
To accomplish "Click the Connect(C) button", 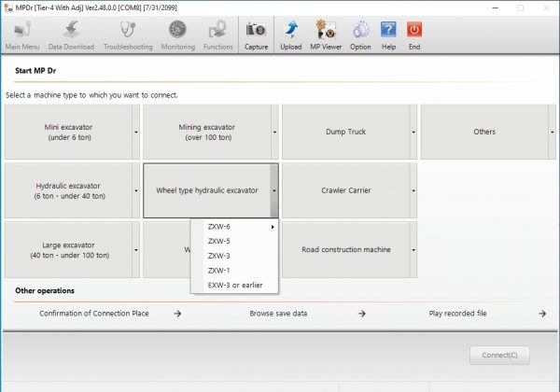I will (499, 356).
